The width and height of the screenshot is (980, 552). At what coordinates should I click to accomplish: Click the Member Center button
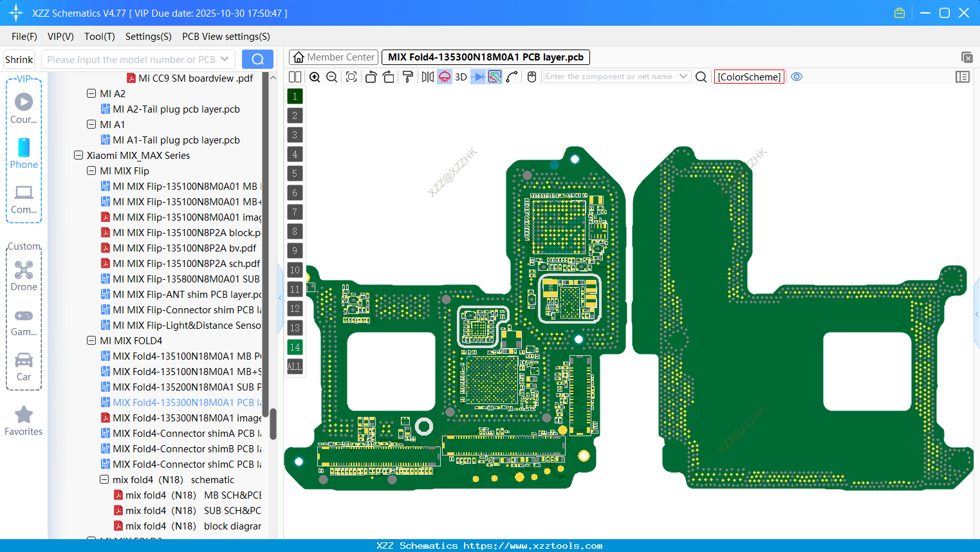pos(333,57)
